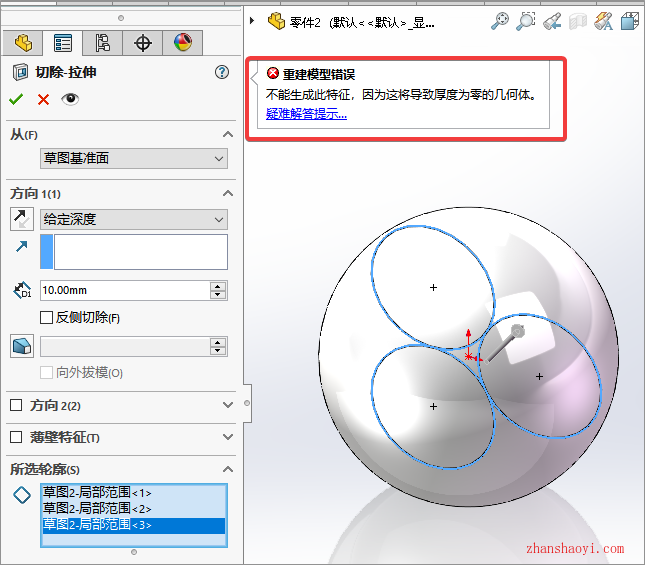The width and height of the screenshot is (645, 565).
Task: Open the FeatureManager design tree tab
Action: [23, 43]
